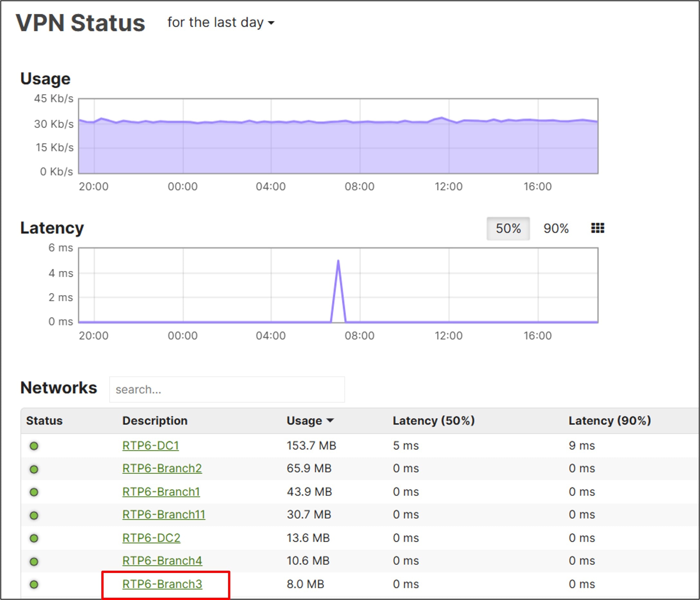
Task: Sort by the Status column header
Action: pos(44,420)
